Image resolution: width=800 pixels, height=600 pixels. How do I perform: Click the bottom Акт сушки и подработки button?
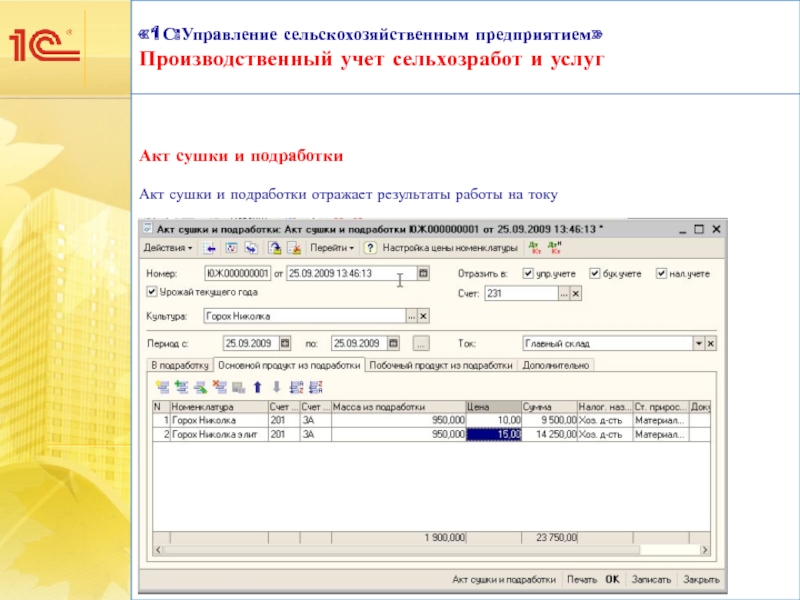(x=504, y=580)
